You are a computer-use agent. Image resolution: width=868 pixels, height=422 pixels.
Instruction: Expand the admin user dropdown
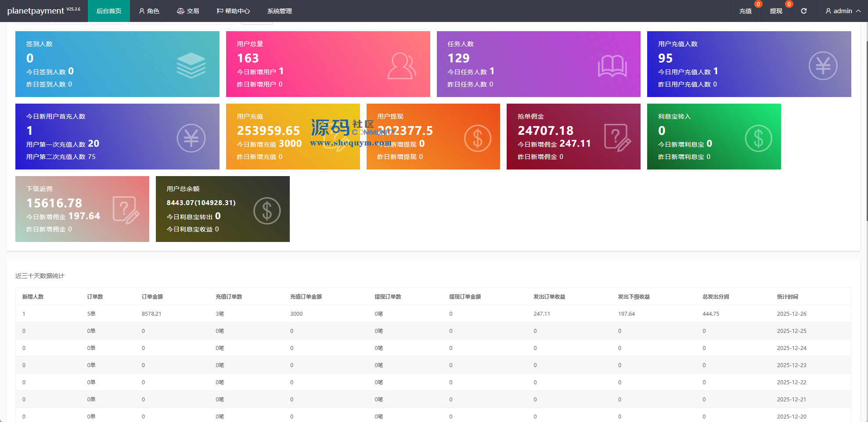tap(843, 11)
